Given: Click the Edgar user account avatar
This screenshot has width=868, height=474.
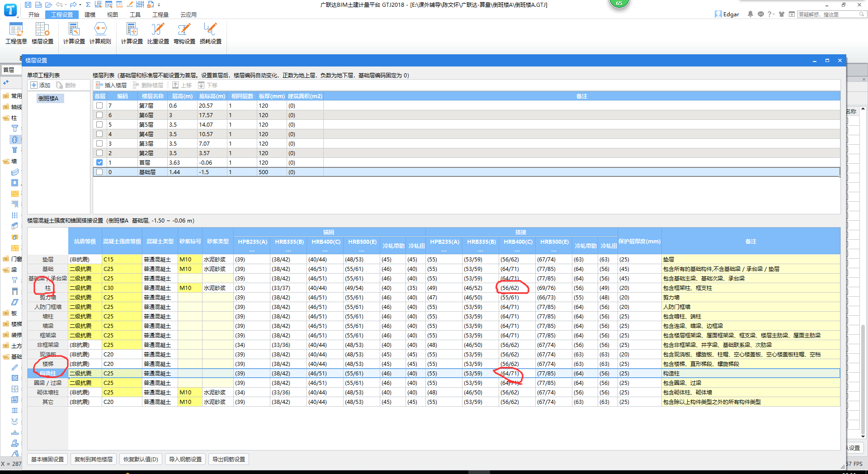Looking at the screenshot, I should tap(718, 14).
